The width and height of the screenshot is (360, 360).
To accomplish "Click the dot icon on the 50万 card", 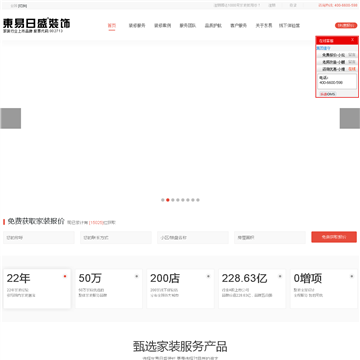I will click(137, 276).
